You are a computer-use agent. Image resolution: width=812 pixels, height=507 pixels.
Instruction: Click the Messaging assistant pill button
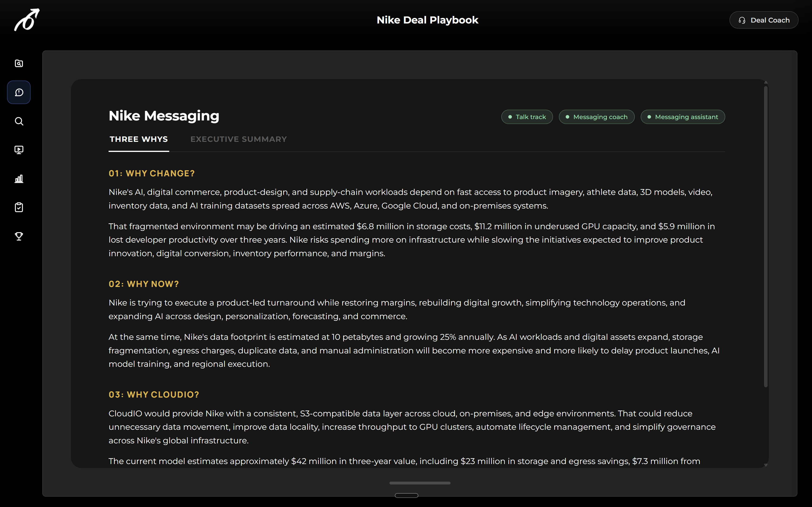(683, 117)
